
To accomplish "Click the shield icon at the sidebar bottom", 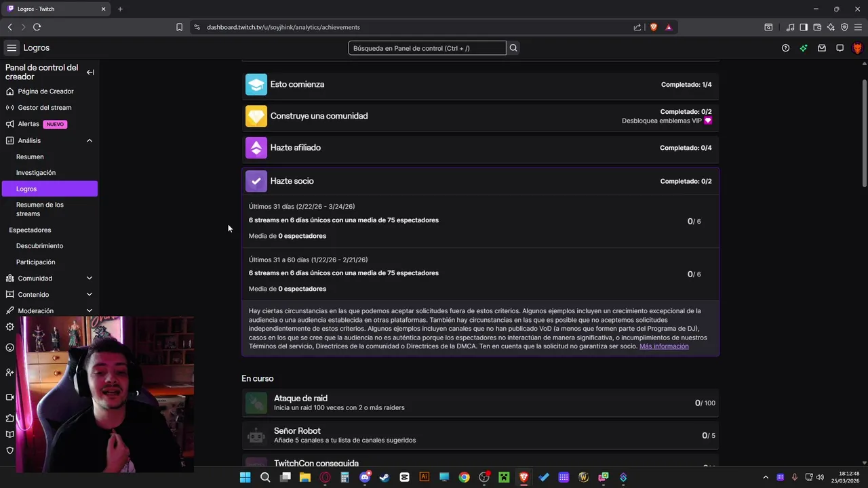I will 9,451.
